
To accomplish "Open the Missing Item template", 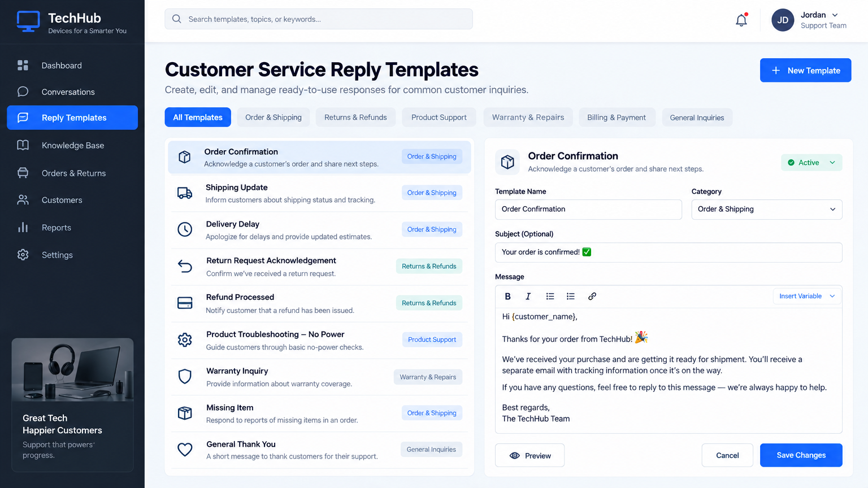I will pyautogui.click(x=319, y=413).
